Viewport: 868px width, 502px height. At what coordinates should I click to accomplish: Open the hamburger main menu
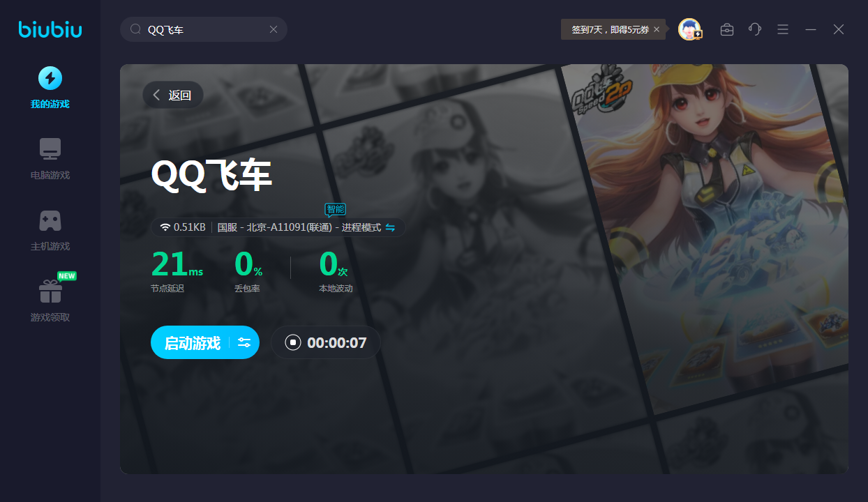tap(783, 29)
